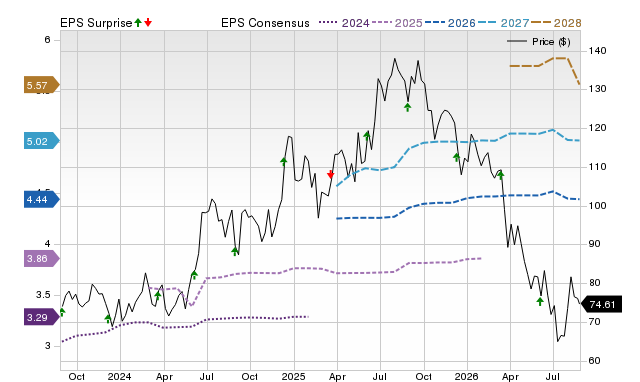Click the 140 price axis label
This screenshot has height=382, width=640.
(x=597, y=51)
